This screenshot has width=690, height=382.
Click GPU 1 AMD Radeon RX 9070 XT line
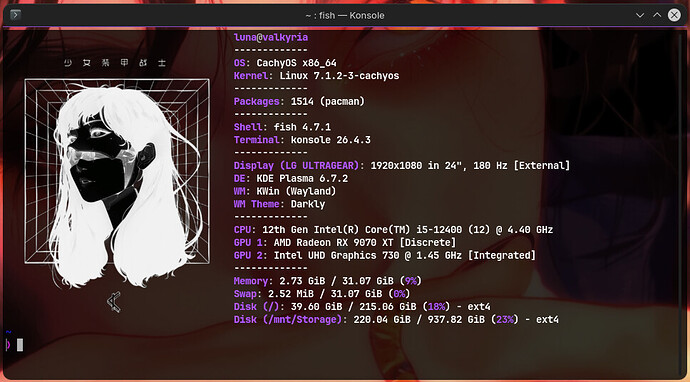[x=345, y=242]
